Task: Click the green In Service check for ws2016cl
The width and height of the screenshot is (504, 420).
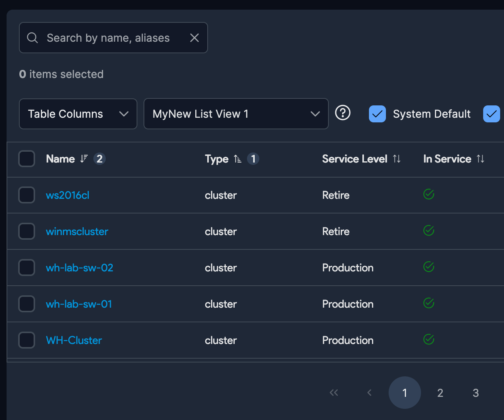Action: click(428, 194)
